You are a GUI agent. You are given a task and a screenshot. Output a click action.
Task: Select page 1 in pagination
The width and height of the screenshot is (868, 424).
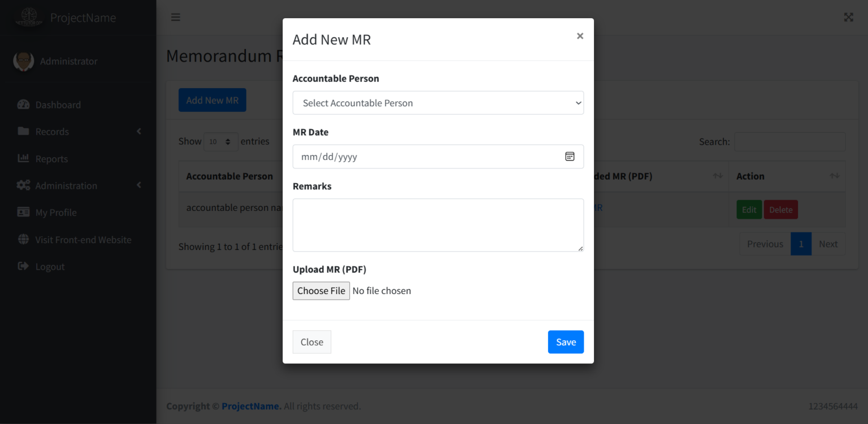pyautogui.click(x=801, y=244)
